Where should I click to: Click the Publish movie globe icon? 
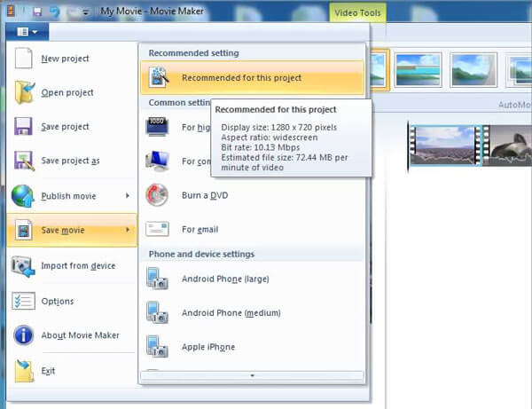click(23, 196)
